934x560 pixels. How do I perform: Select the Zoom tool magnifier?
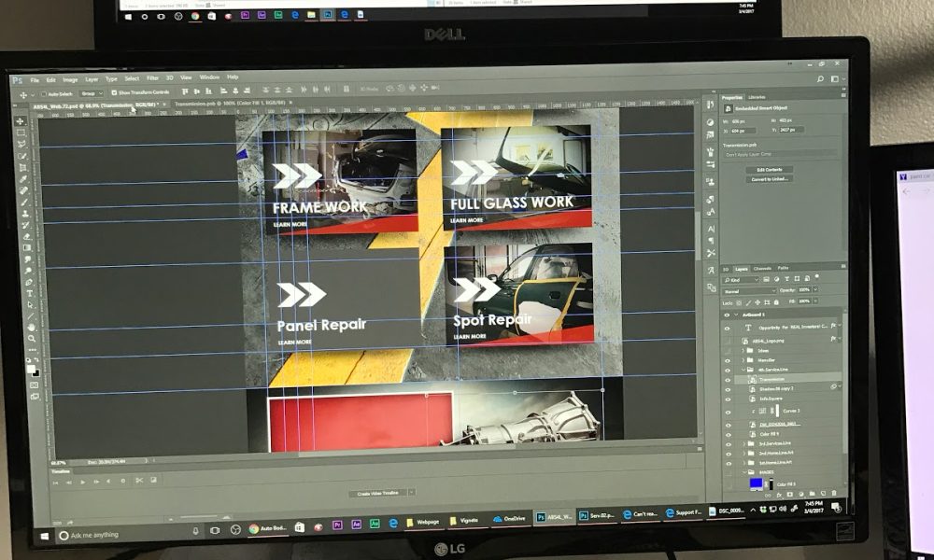[x=32, y=340]
